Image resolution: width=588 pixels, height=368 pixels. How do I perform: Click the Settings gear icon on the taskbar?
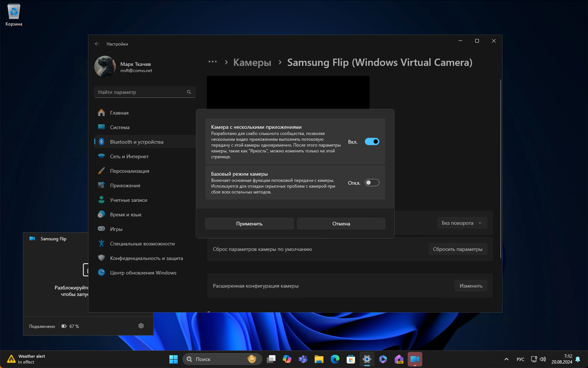[x=367, y=359]
